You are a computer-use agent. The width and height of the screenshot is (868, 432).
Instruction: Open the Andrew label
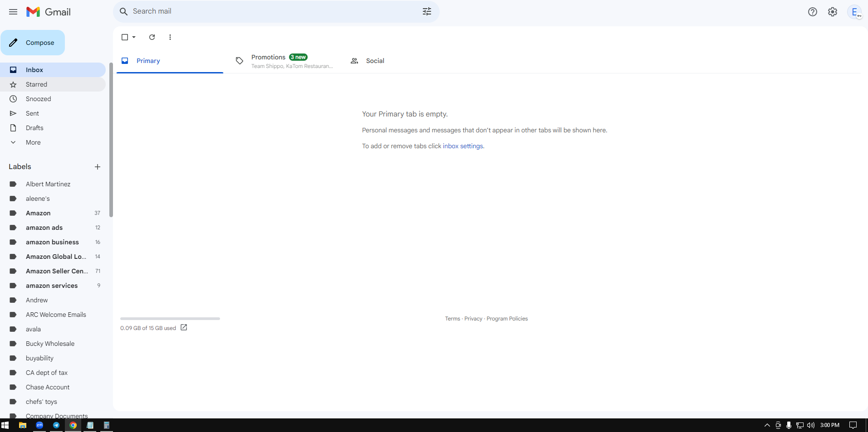pyautogui.click(x=53, y=300)
